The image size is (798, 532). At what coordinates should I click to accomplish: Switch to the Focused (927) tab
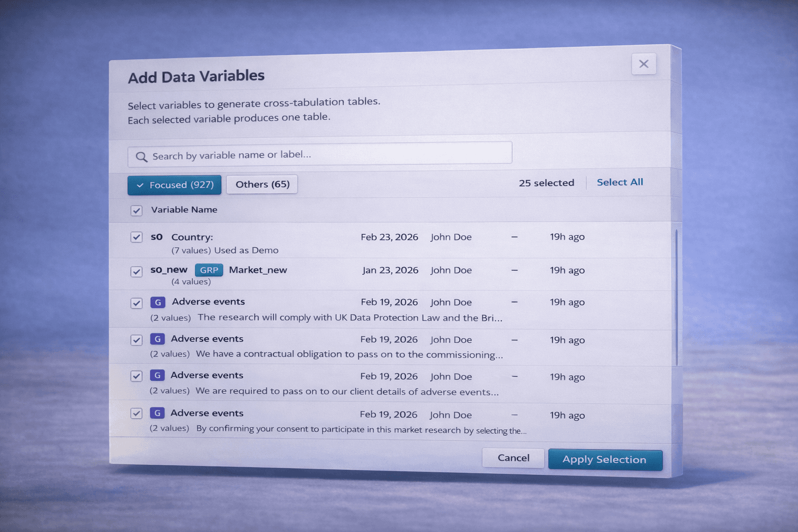coord(175,185)
